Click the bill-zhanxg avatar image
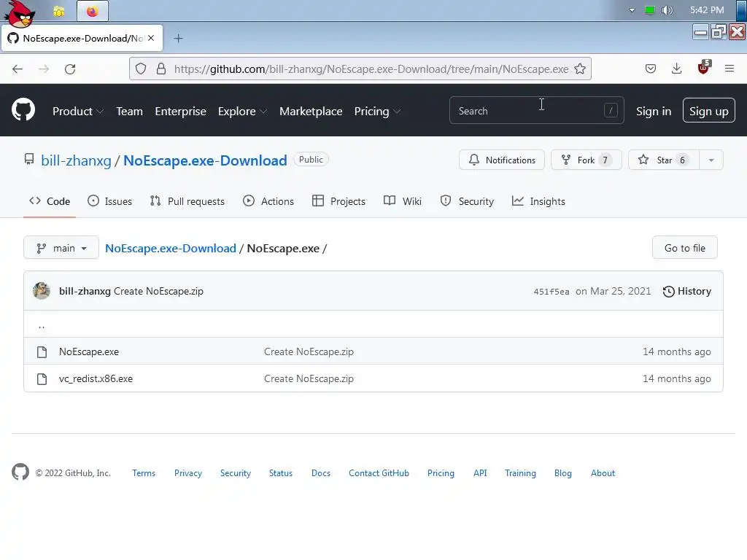 (42, 290)
